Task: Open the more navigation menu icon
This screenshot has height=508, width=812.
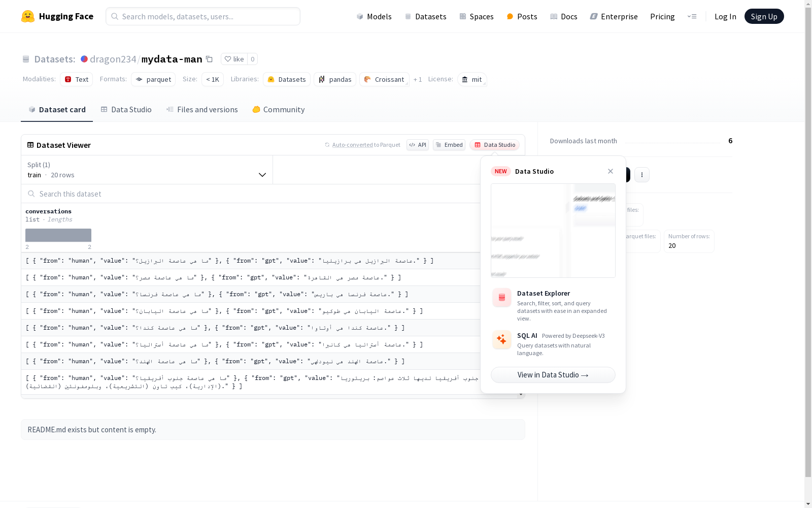Action: (x=692, y=16)
